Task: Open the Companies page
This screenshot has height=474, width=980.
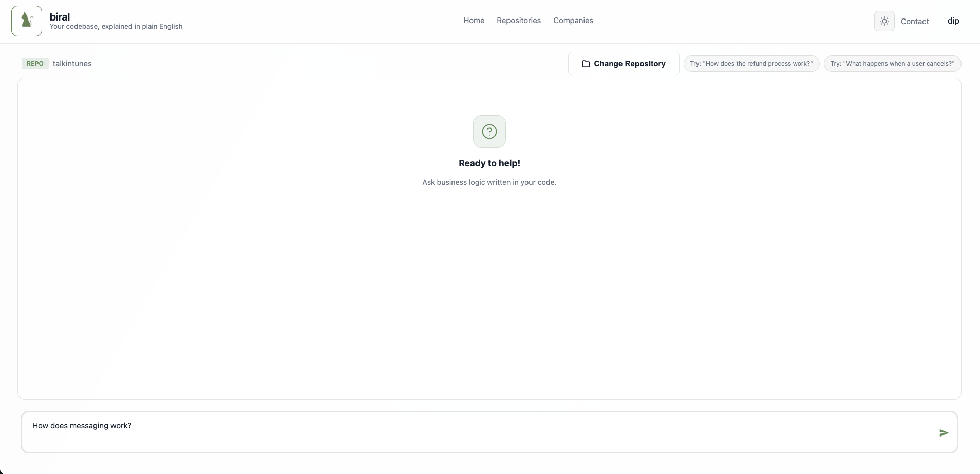Action: [573, 21]
